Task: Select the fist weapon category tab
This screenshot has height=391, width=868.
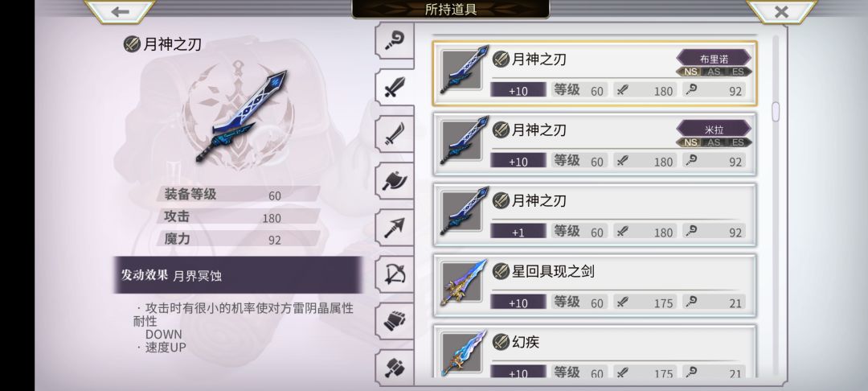Action: 394,321
